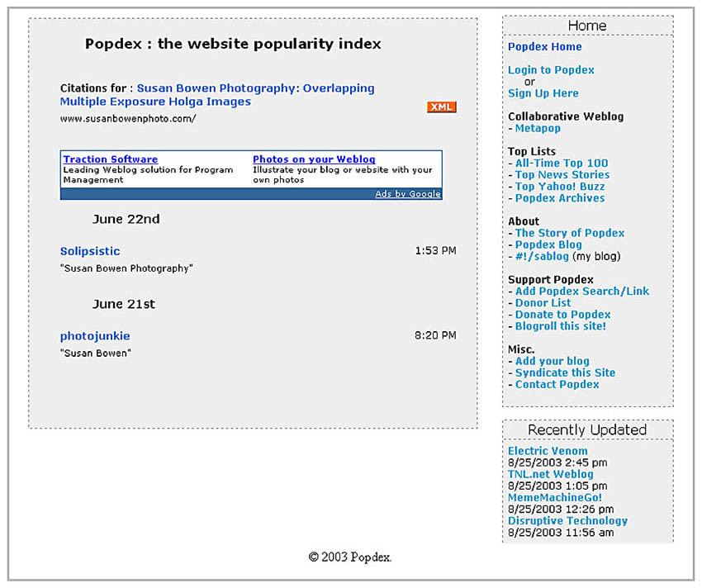Image resolution: width=702 pixels, height=588 pixels.
Task: Click the 8/25/2003 2:45 pm timestamp
Action: [557, 462]
